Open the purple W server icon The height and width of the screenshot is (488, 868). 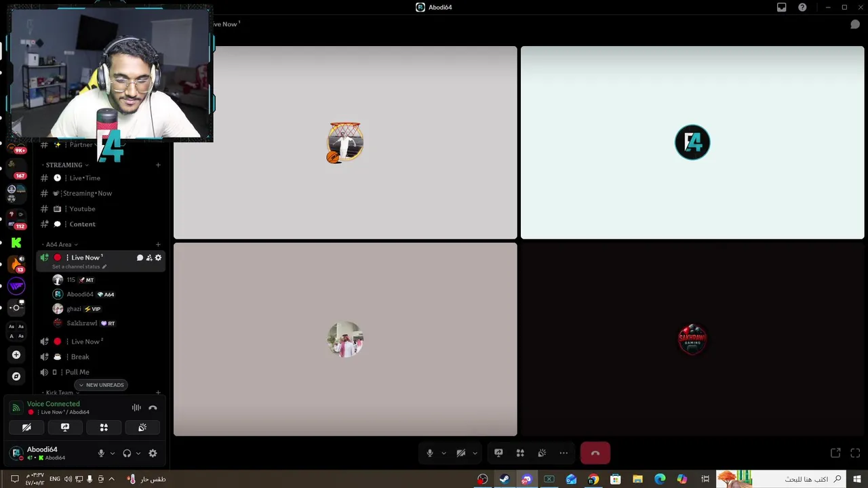tap(16, 286)
